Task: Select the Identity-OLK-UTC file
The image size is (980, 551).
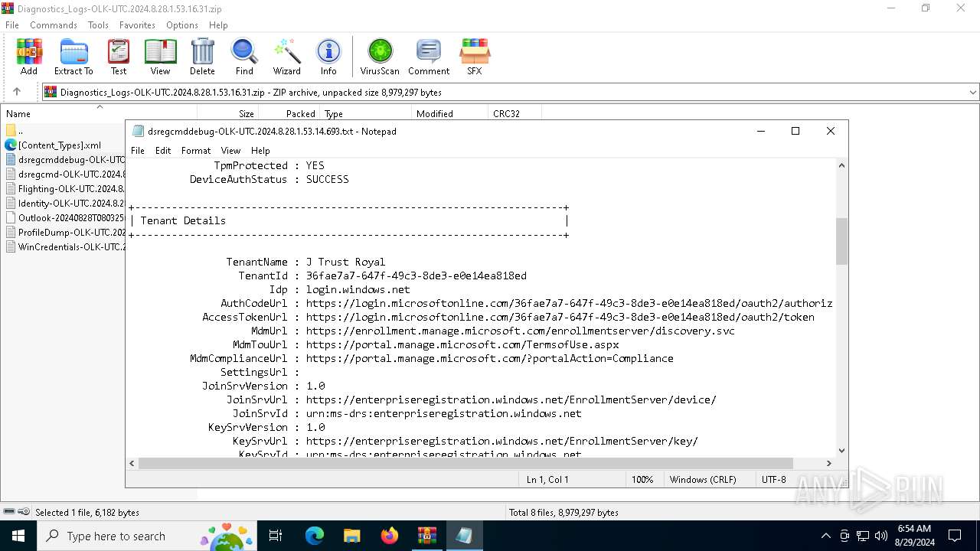Action: point(64,204)
